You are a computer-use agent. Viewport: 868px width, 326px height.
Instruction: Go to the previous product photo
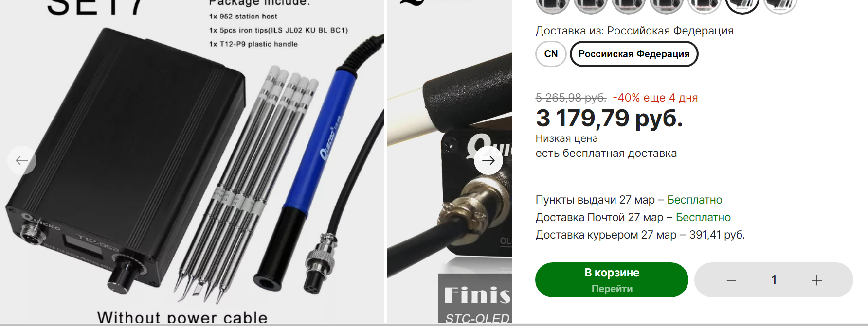click(22, 160)
